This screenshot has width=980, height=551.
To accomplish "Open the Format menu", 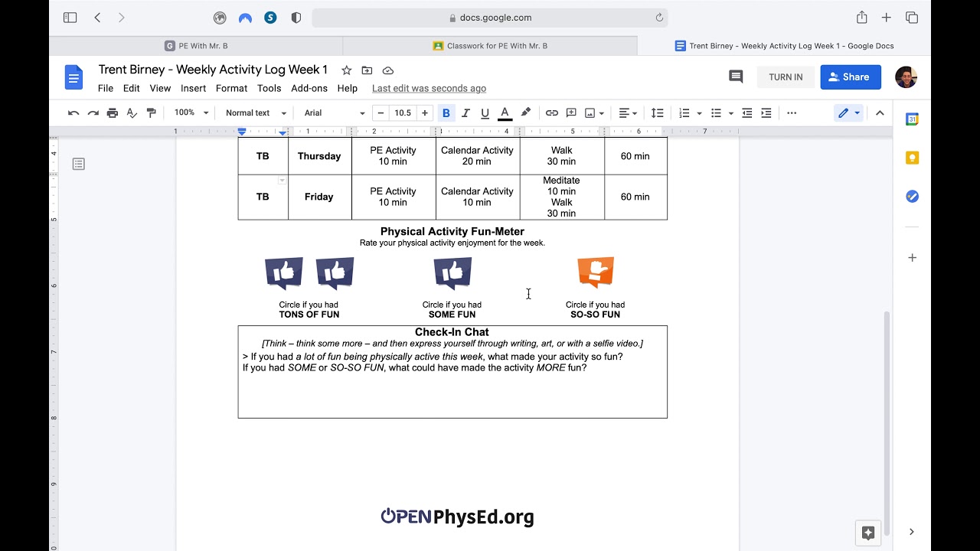I will click(231, 88).
